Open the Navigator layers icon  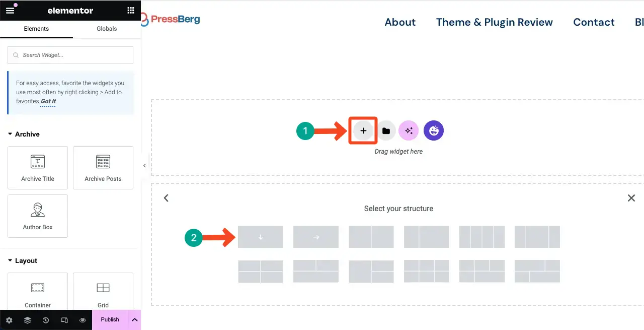click(x=27, y=320)
